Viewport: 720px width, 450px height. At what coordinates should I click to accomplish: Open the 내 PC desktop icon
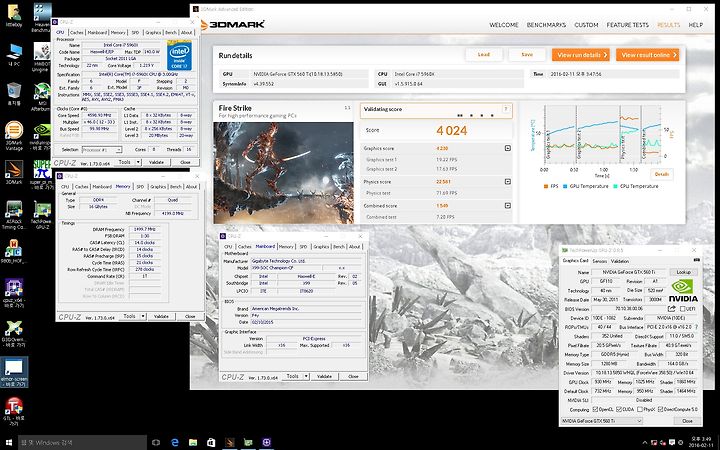pyautogui.click(x=14, y=55)
